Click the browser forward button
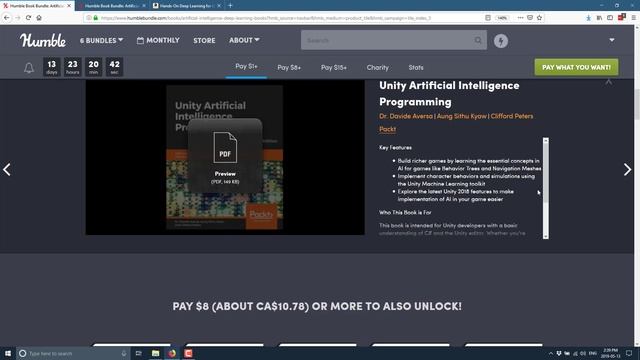 [18, 18]
